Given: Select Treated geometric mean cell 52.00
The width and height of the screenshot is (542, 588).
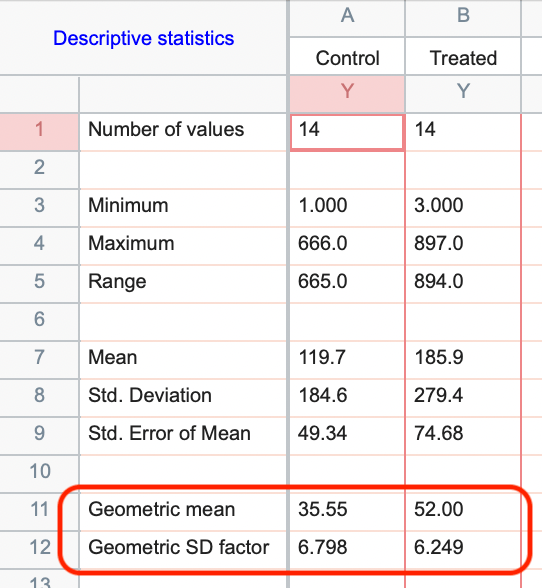Looking at the screenshot, I should coord(463,512).
